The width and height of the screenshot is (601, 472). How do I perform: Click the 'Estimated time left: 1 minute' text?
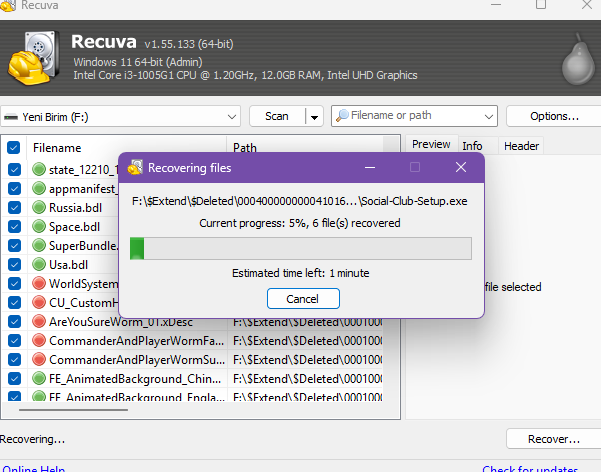(300, 273)
